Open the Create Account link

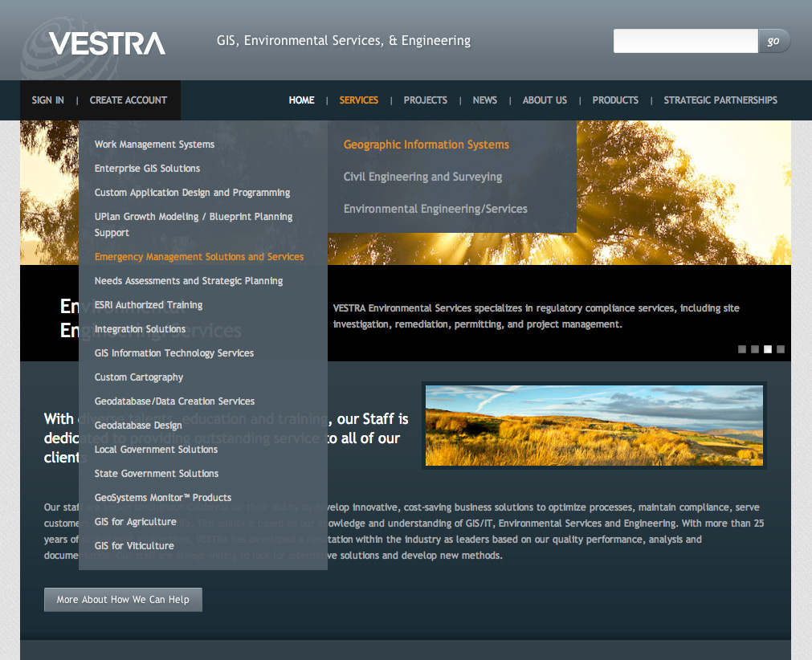[129, 100]
